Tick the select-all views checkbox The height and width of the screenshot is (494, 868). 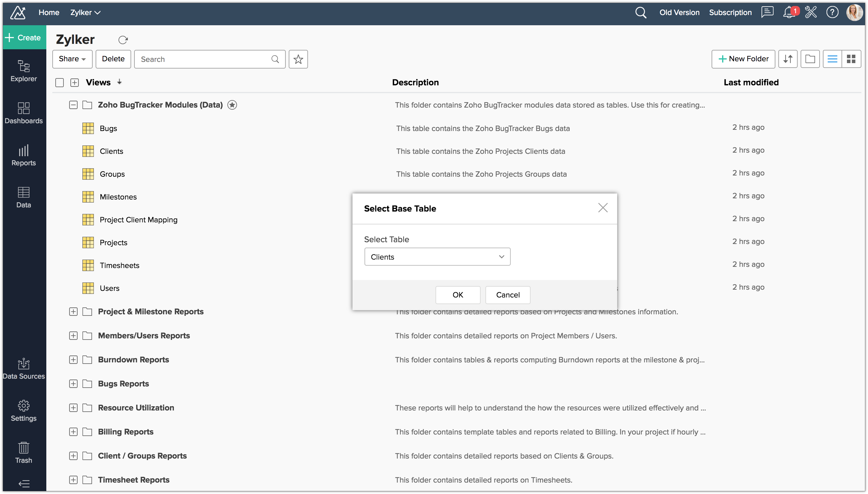click(x=60, y=82)
